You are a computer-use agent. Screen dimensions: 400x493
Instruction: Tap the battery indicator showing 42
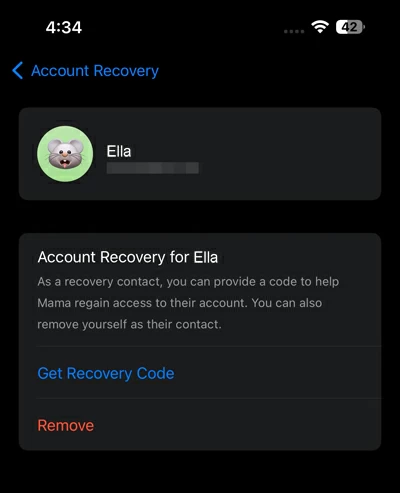[350, 27]
